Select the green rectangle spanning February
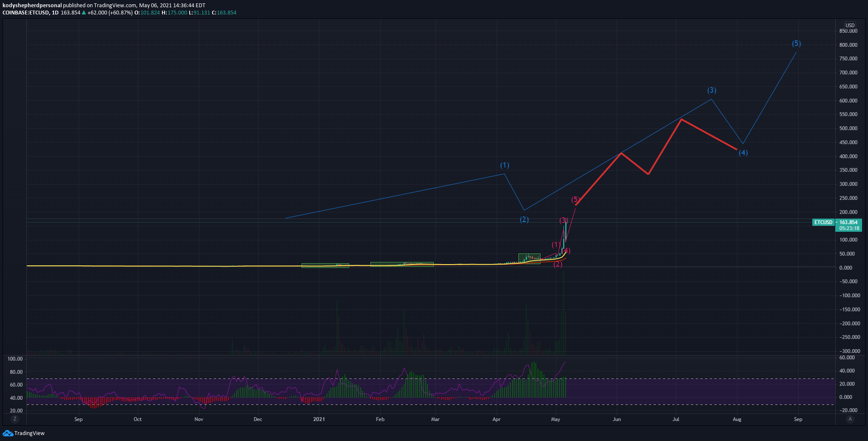The image size is (868, 441). click(x=402, y=264)
